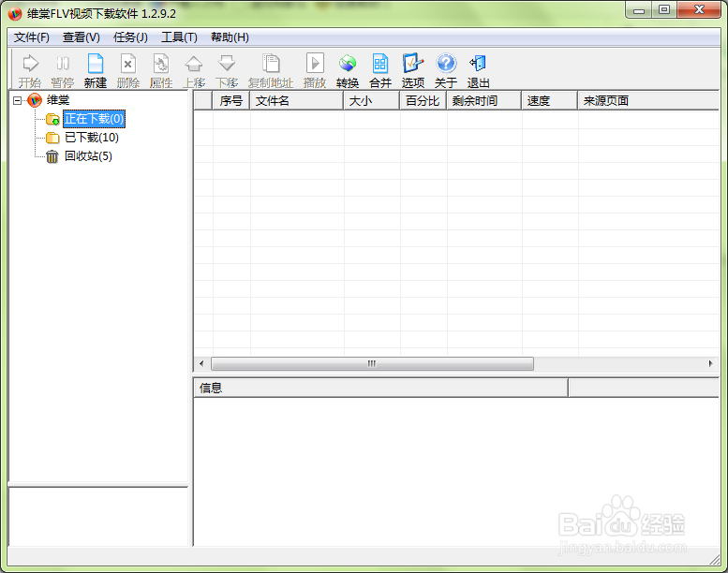Sort by the 大小 column header
This screenshot has height=573, width=728.
[x=372, y=100]
